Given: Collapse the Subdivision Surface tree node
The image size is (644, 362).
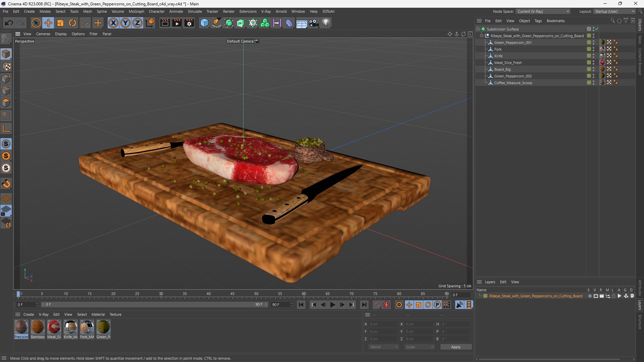Looking at the screenshot, I should point(478,29).
